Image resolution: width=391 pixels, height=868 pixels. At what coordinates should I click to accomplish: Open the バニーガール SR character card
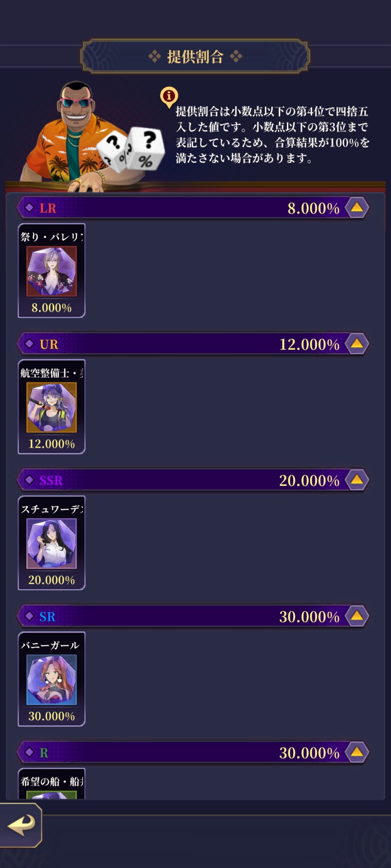point(51,679)
